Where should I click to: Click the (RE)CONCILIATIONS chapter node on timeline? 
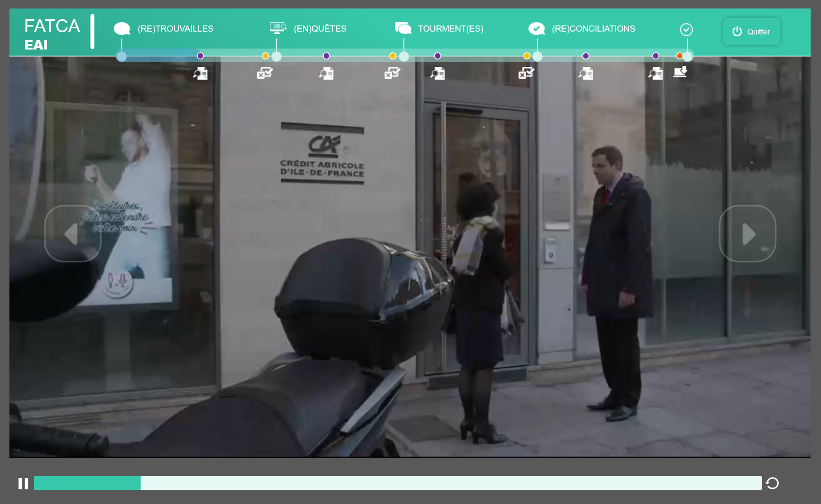coord(537,57)
